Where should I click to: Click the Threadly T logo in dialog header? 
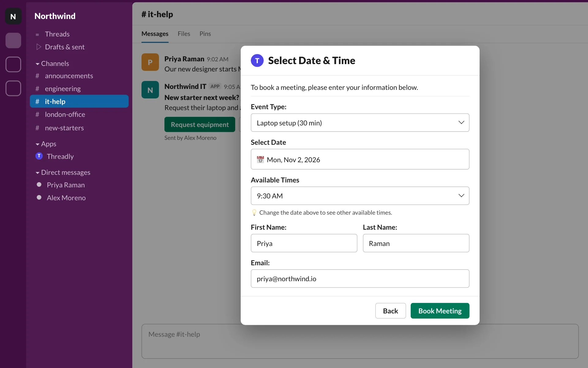(x=257, y=60)
